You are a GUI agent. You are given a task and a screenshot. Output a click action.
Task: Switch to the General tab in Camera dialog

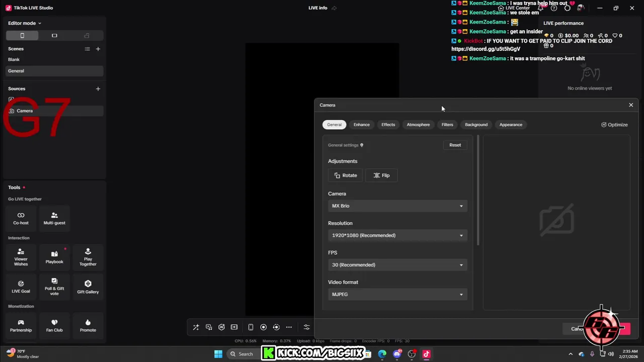334,125
